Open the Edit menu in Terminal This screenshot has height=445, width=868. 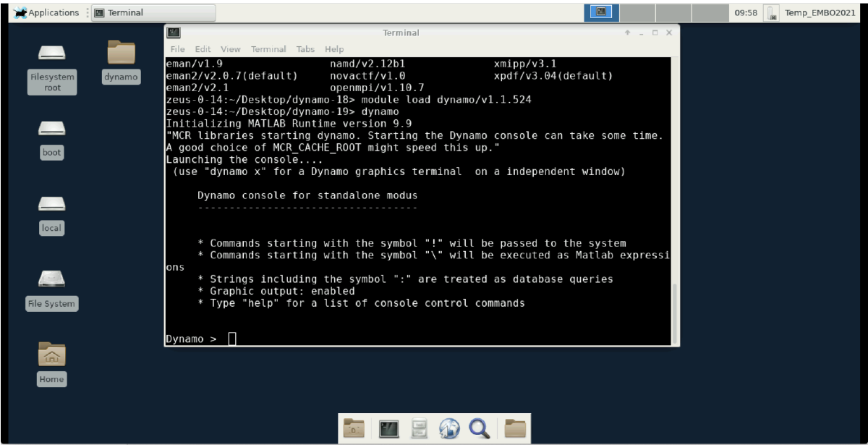(x=203, y=49)
